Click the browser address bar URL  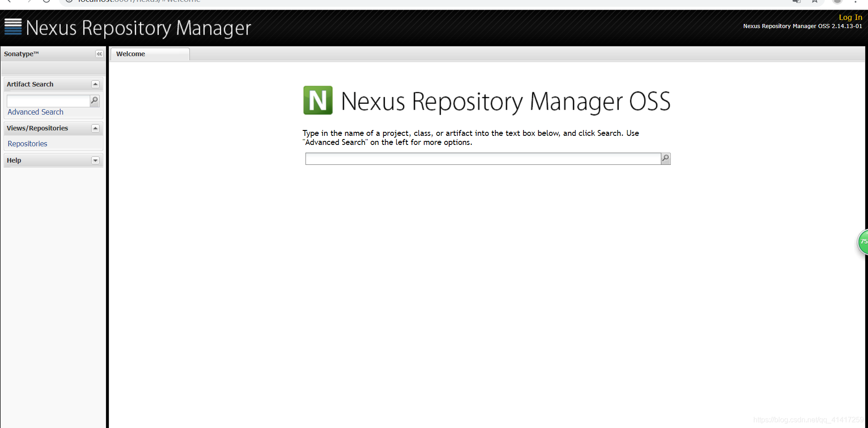click(x=139, y=1)
